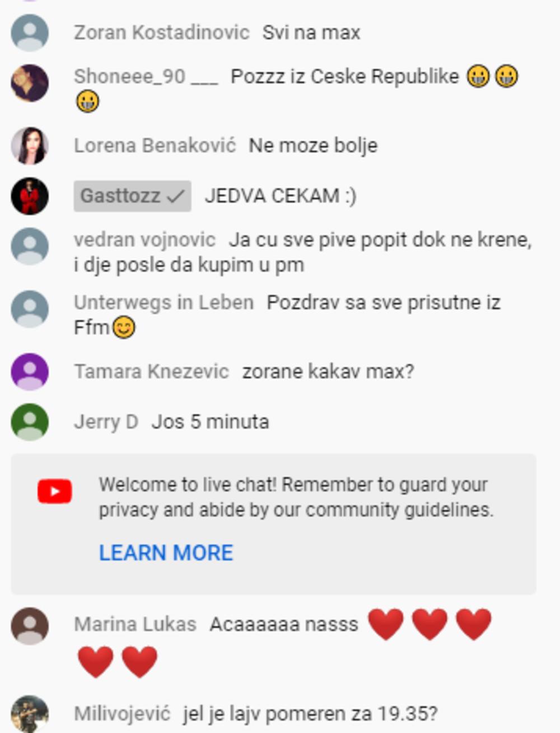This screenshot has width=560, height=733.
Task: Click Marina Lukas's brown avatar
Action: (x=30, y=625)
